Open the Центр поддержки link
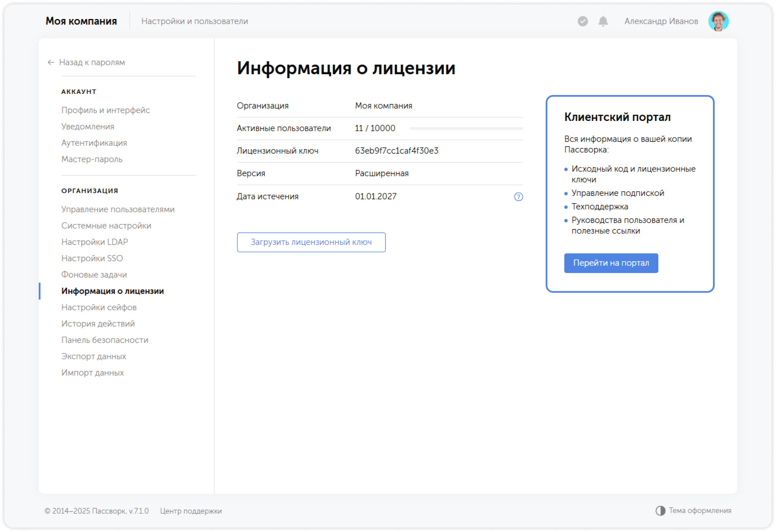 tap(191, 511)
